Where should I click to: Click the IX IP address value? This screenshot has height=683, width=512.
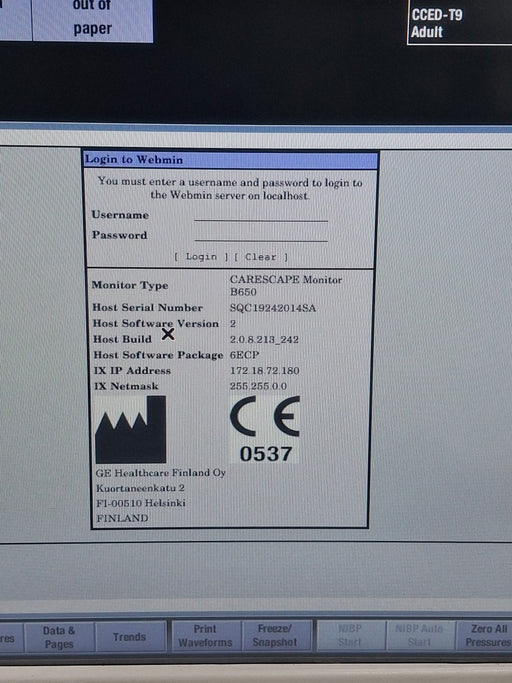pyautogui.click(x=264, y=371)
